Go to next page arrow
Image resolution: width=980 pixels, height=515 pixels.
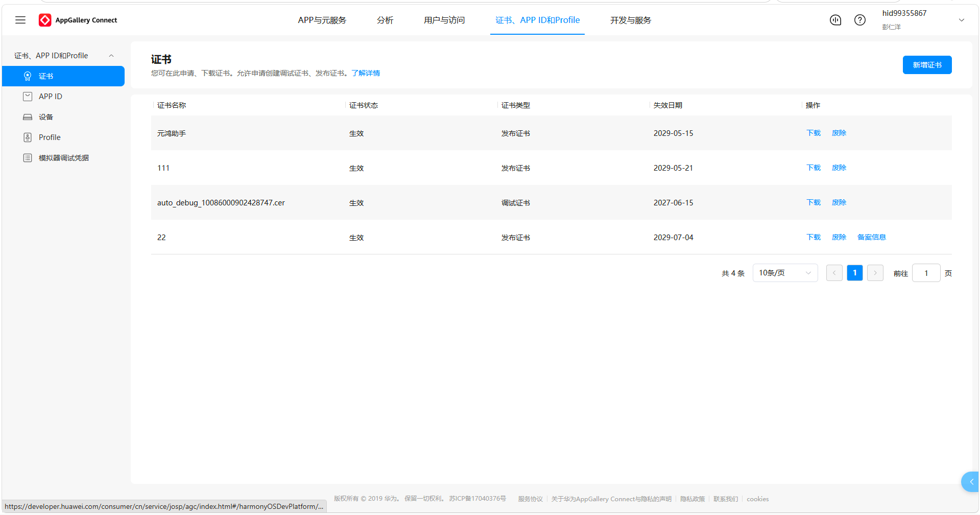(875, 273)
